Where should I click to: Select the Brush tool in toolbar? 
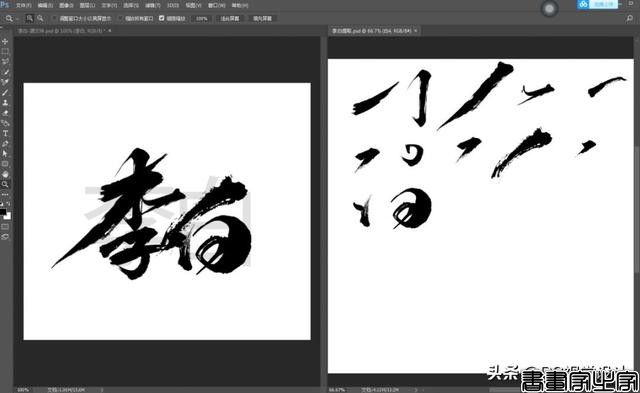(5, 93)
